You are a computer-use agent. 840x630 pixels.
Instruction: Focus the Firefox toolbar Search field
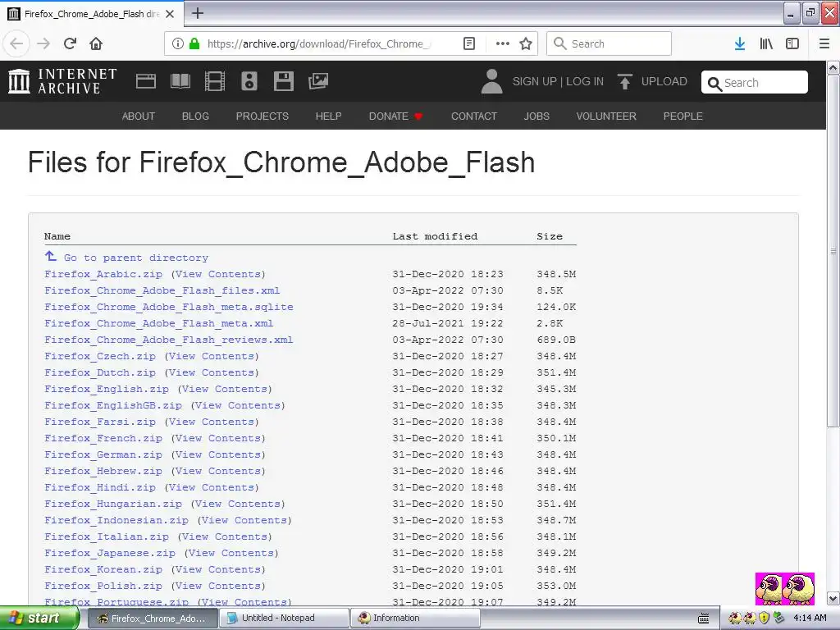pos(609,43)
